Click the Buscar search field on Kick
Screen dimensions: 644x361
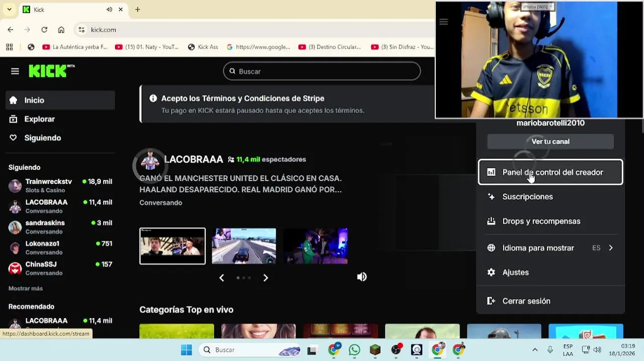pos(321,71)
